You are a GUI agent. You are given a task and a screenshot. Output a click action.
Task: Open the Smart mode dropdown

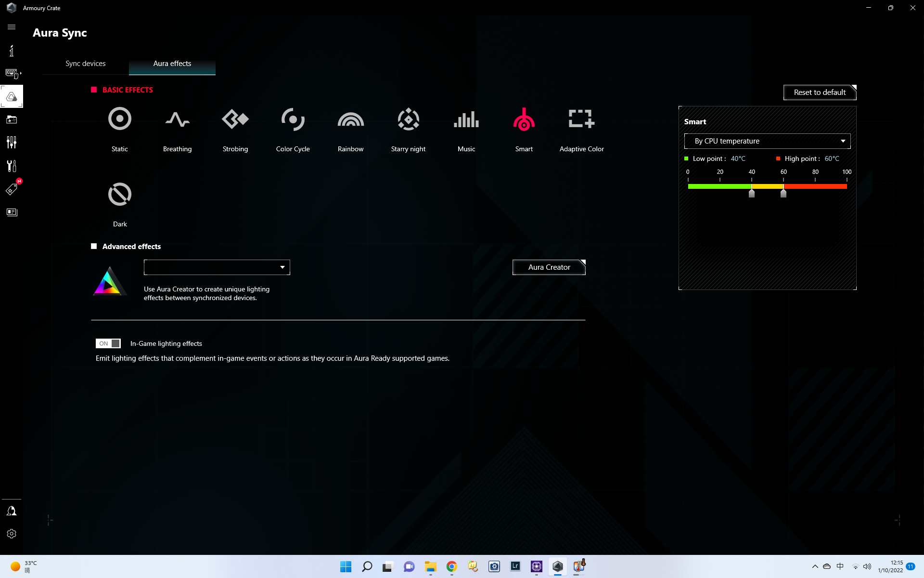[767, 141]
